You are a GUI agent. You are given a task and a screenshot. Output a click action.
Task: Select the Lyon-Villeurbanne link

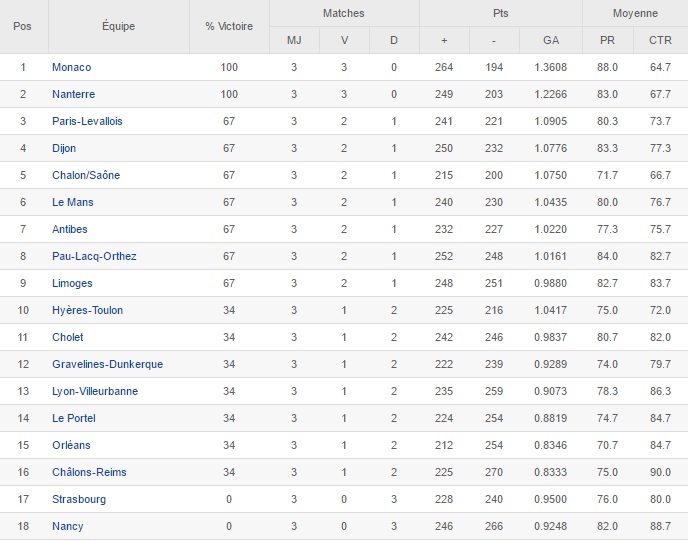coord(95,391)
